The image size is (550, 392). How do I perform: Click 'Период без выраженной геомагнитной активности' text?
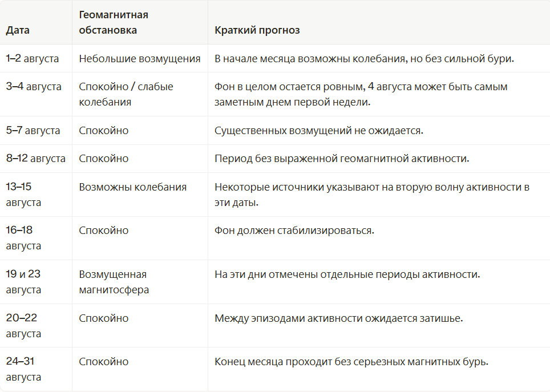click(x=342, y=159)
